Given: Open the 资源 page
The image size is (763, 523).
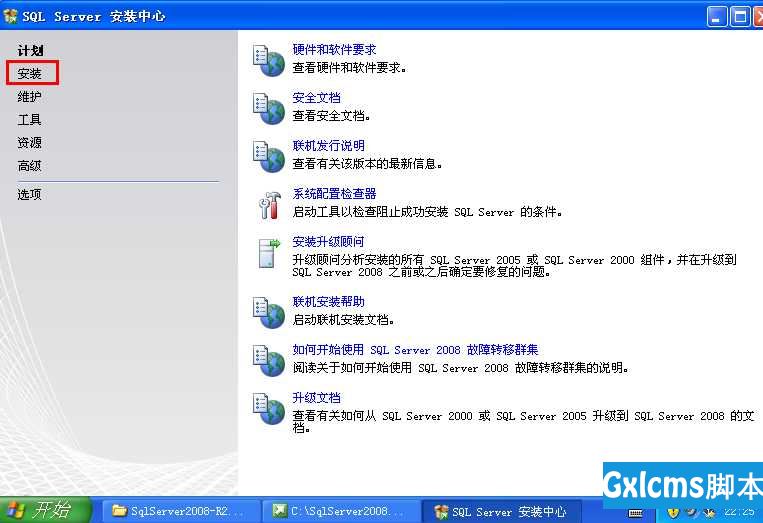Looking at the screenshot, I should pos(30,143).
